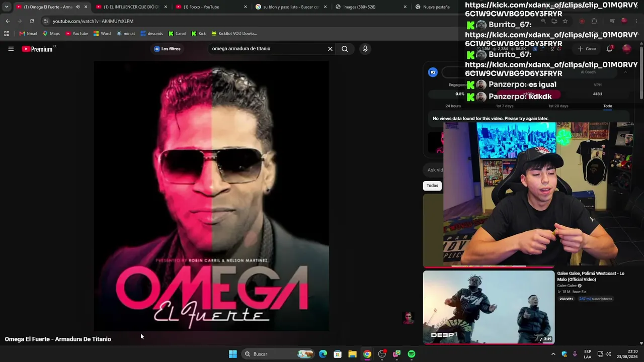Show hidden system tray icons chevron
Viewport: 644px width, 362px height.
point(553,354)
